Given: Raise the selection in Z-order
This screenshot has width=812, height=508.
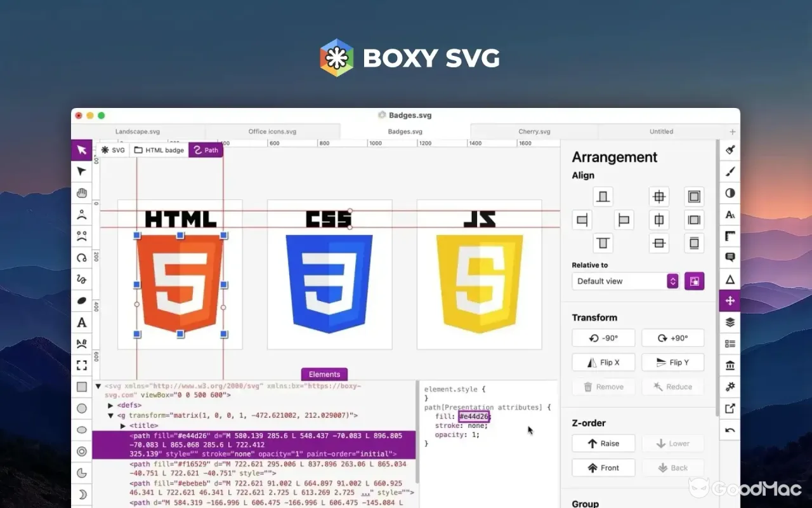Looking at the screenshot, I should (x=603, y=443).
